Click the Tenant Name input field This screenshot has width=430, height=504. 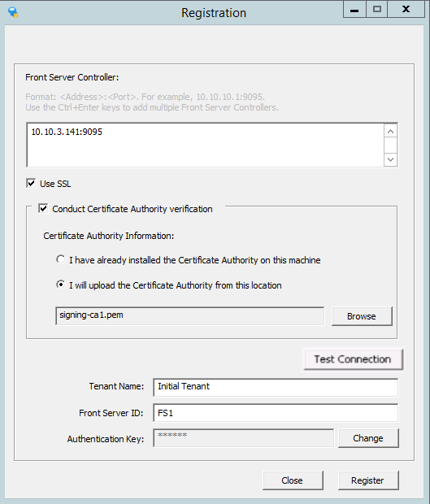276,387
